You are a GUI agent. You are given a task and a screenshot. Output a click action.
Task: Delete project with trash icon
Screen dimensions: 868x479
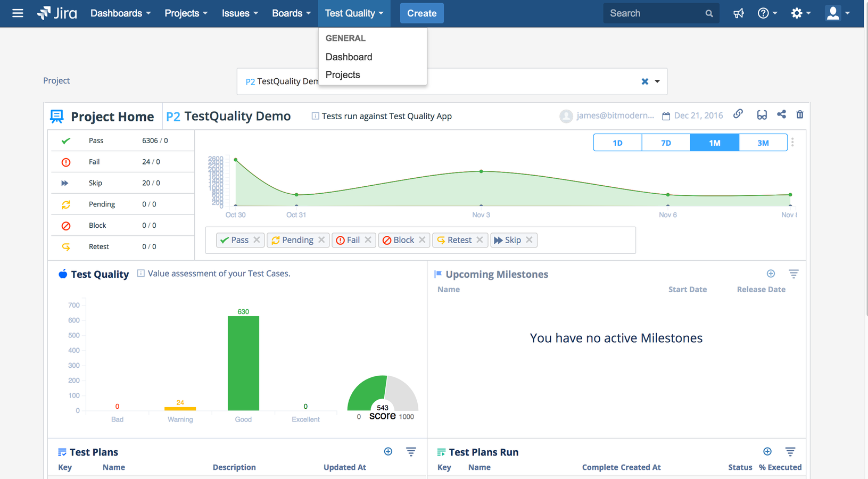800,114
